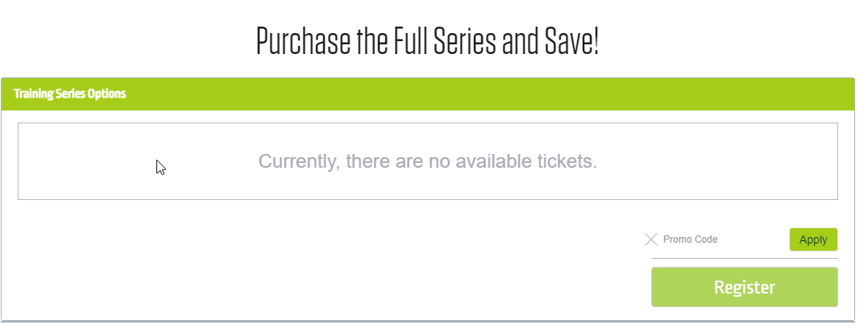Click the "Promo Code" placeholder text
The width and height of the screenshot is (868, 333).
tap(690, 239)
